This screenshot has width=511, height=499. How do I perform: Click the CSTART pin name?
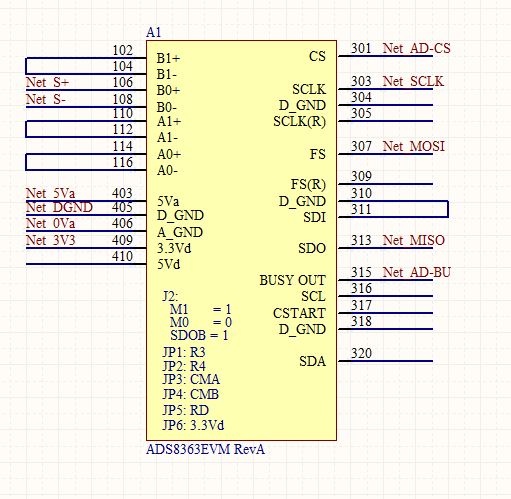pyautogui.click(x=299, y=313)
